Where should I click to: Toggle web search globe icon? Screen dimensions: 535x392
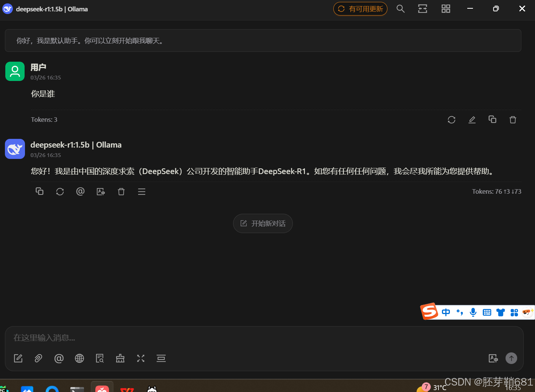(79, 358)
